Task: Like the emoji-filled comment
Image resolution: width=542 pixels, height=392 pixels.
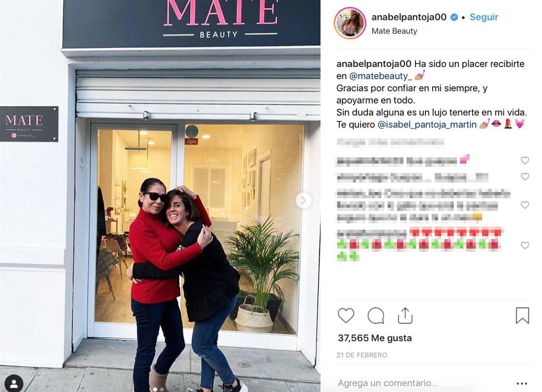Action: click(525, 245)
